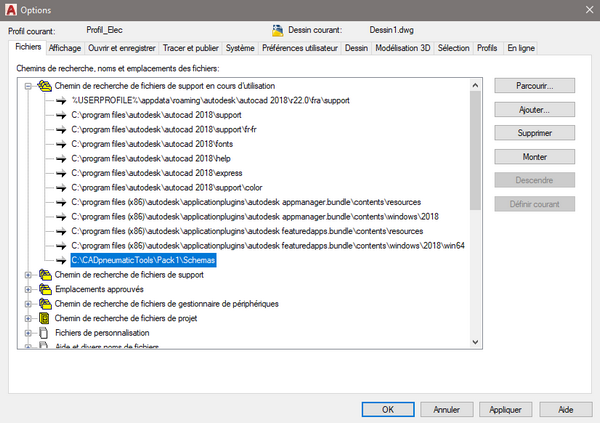Click arrow icon beside support\color path
Image resolution: width=600 pixels, height=423 pixels.
pyautogui.click(x=61, y=188)
